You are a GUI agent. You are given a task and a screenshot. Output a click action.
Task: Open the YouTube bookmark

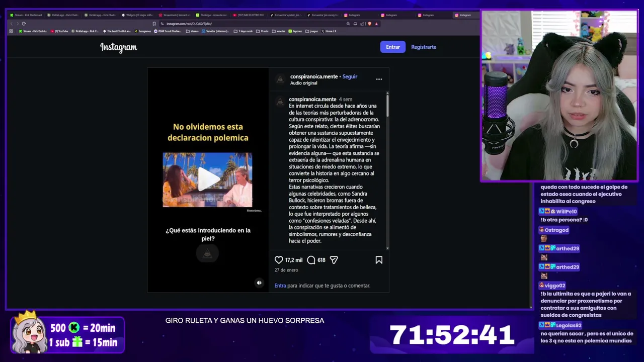(59, 31)
